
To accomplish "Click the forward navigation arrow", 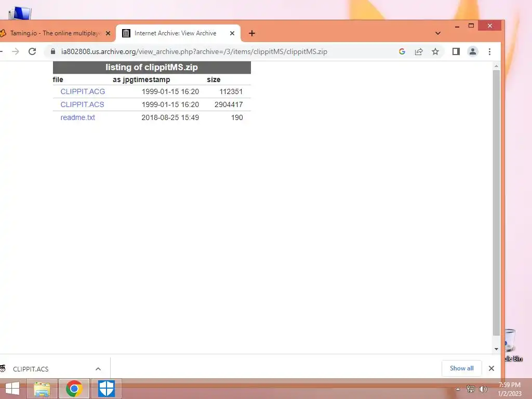I will click(15, 51).
